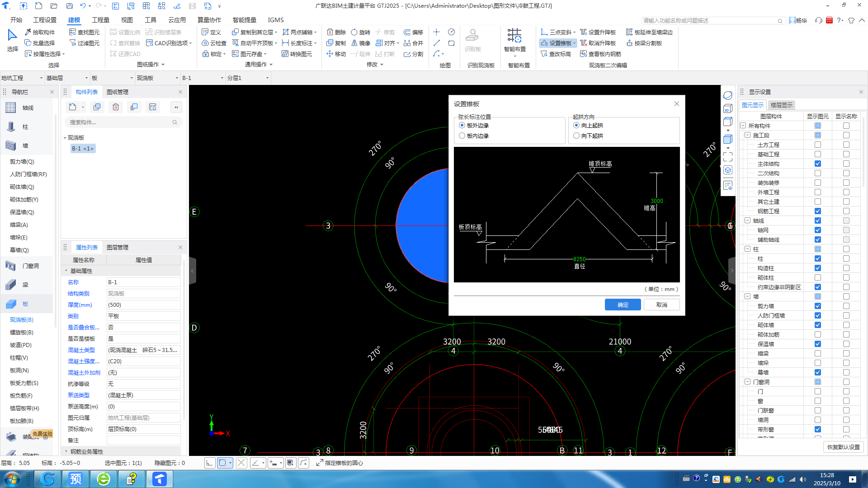Click the taskbar volume speaker icon

(x=802, y=479)
